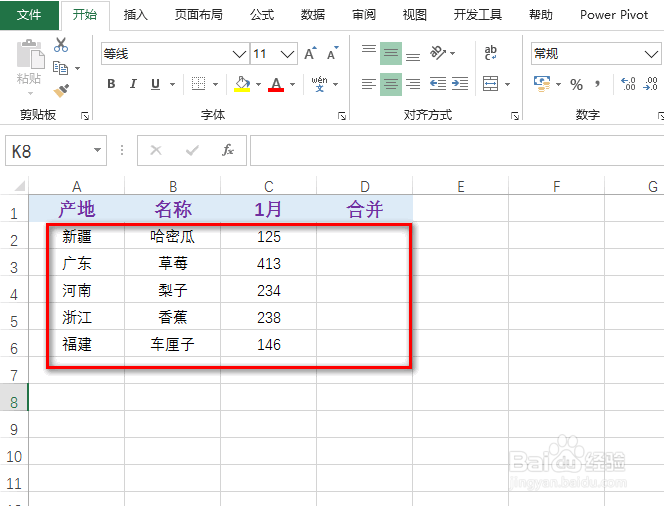Toggle underline formatting
664x506 pixels.
click(x=155, y=84)
